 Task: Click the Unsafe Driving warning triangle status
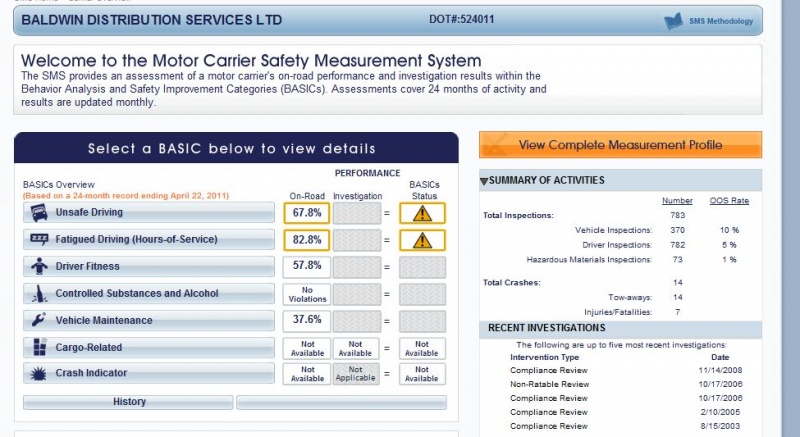point(421,213)
